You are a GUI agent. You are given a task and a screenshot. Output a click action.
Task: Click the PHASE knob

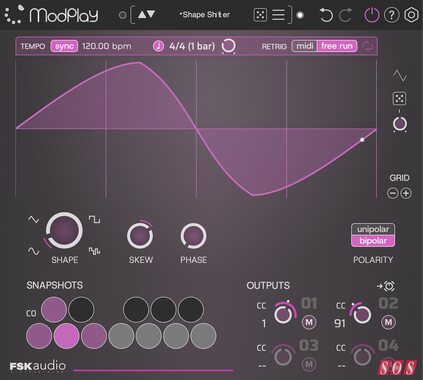point(193,236)
